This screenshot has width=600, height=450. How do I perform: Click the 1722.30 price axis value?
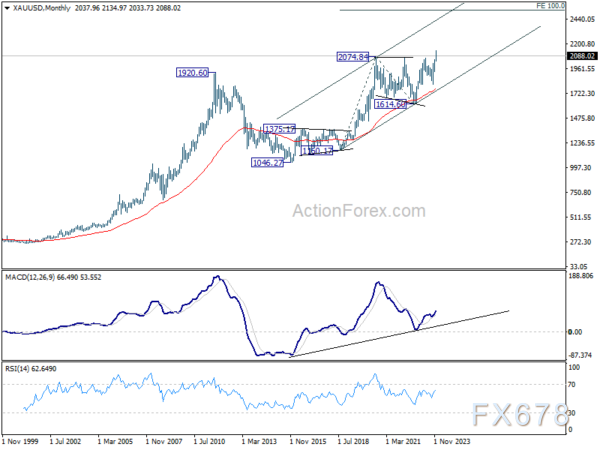pyautogui.click(x=582, y=93)
